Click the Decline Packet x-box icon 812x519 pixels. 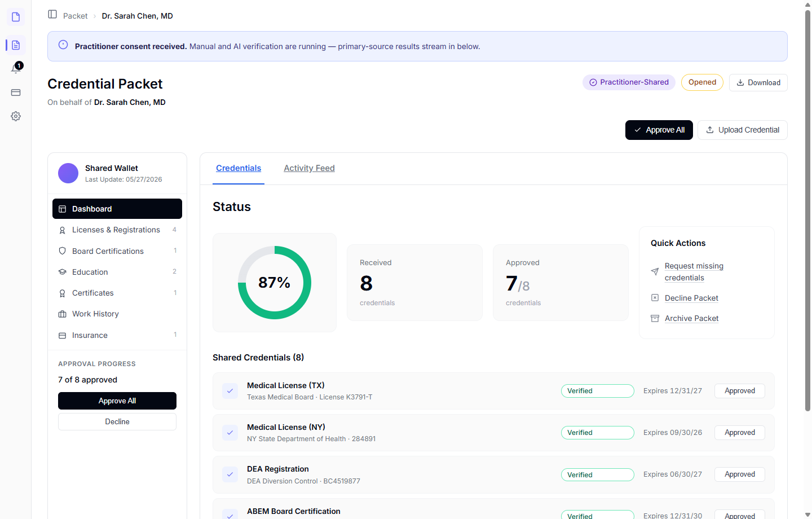point(655,298)
